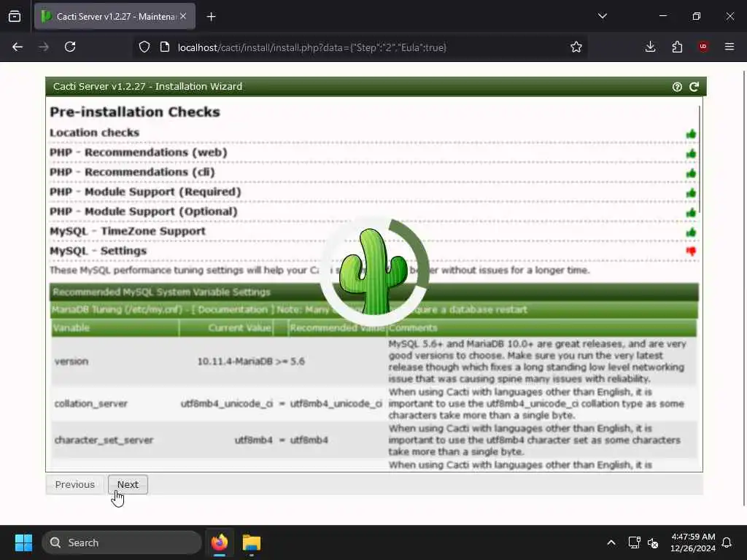747x560 pixels.
Task: Expand the Location checks section
Action: point(94,133)
